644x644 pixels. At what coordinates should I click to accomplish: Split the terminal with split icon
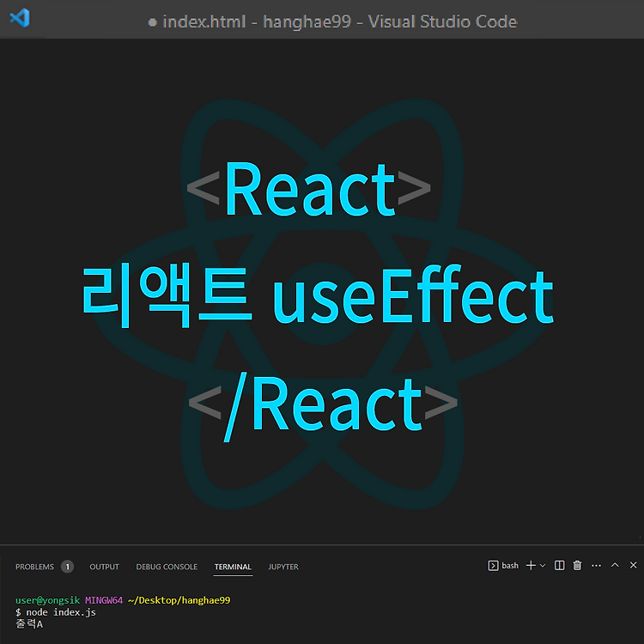pos(559,566)
